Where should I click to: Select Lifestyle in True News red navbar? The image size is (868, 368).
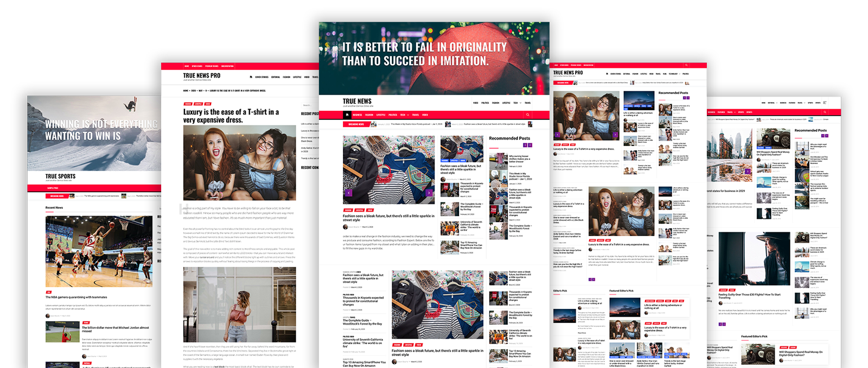point(381,115)
